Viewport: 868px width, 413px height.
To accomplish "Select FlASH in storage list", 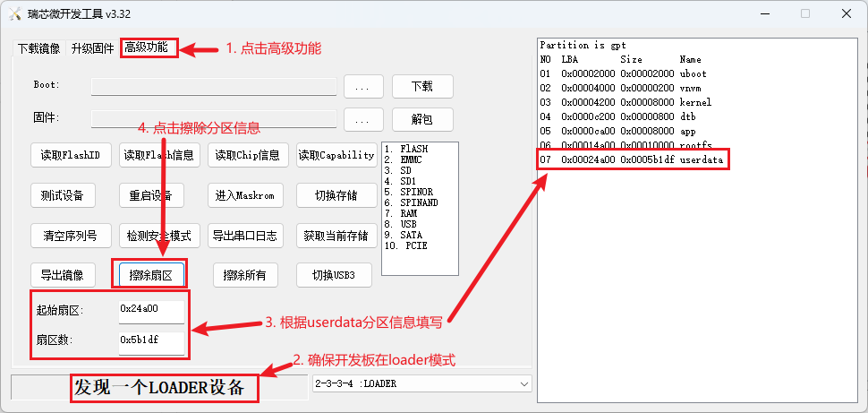I will coord(407,149).
